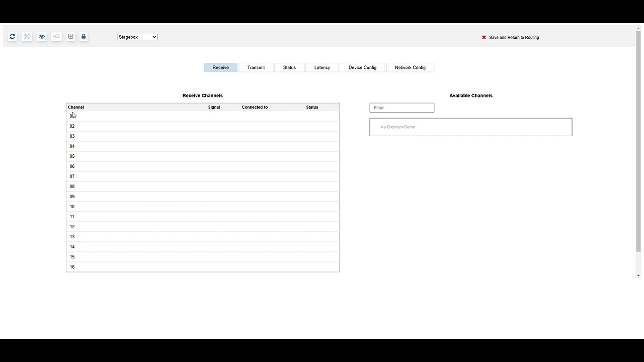
Task: Click the Connected to column header
Action: [255, 107]
